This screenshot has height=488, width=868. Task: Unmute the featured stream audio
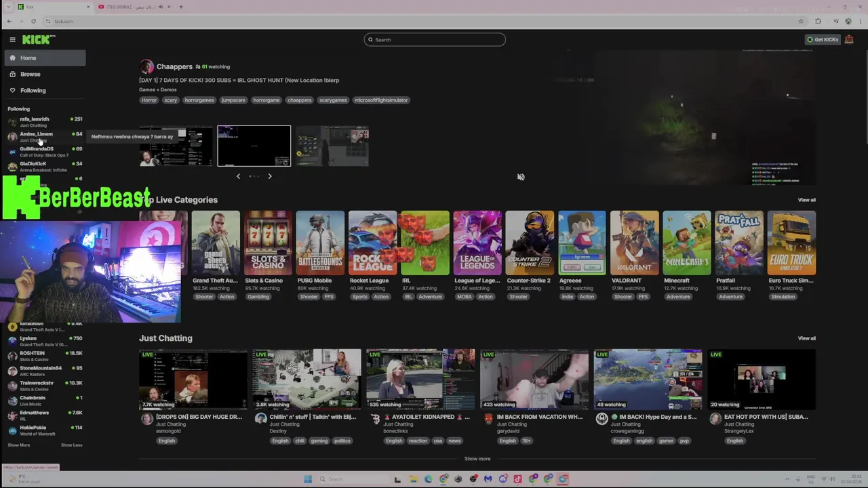(x=521, y=177)
